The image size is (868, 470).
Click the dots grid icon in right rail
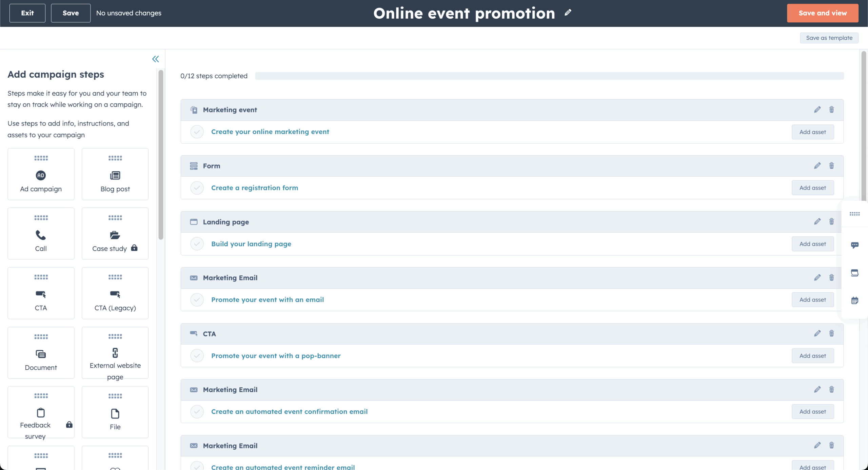coord(855,214)
